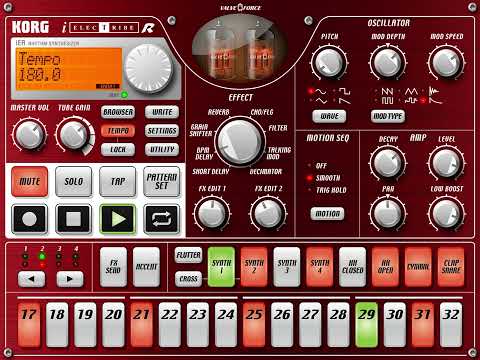Screen dimensions: 480x360
Task: Select the Synth 2 part
Action: (254, 267)
